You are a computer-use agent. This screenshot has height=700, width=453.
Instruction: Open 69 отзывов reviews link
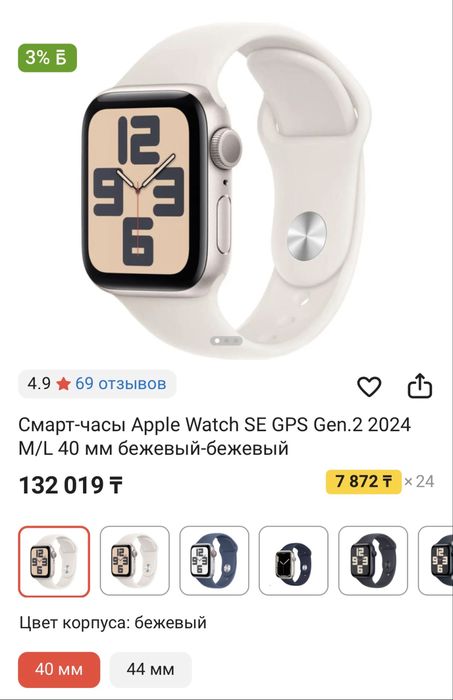point(121,383)
